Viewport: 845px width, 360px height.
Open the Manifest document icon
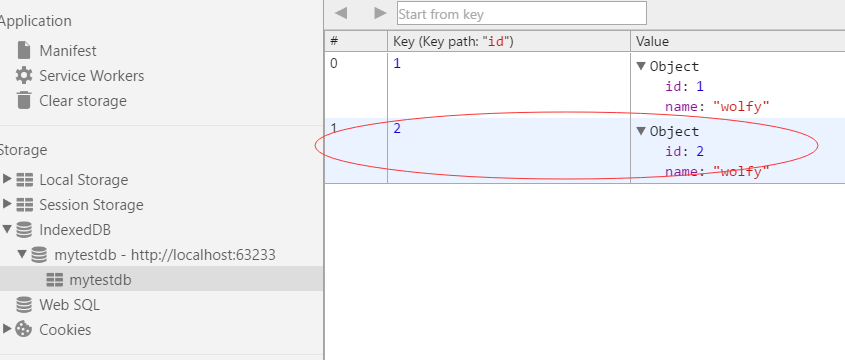pos(24,51)
